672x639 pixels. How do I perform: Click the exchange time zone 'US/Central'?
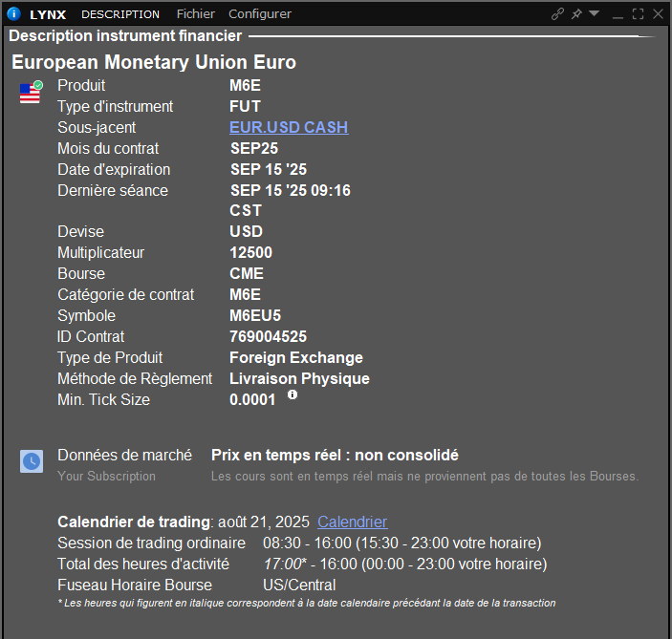299,586
